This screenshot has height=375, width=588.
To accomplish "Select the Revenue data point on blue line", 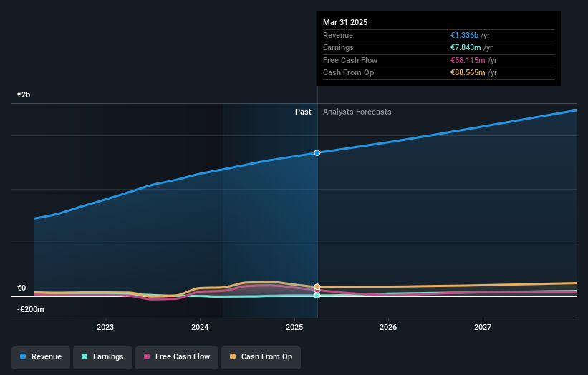I will (317, 153).
